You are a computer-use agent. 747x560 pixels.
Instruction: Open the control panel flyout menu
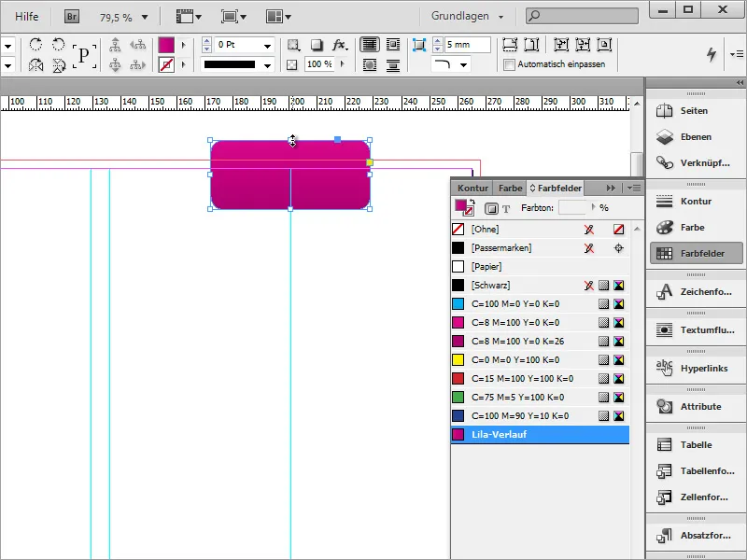[x=737, y=54]
